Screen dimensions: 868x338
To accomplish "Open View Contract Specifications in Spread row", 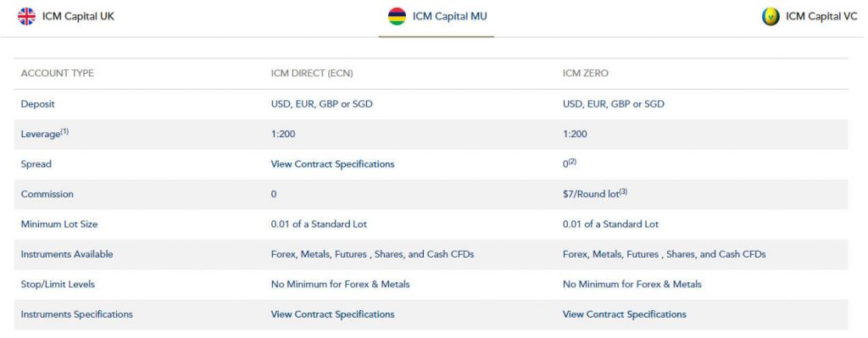I will 332,164.
